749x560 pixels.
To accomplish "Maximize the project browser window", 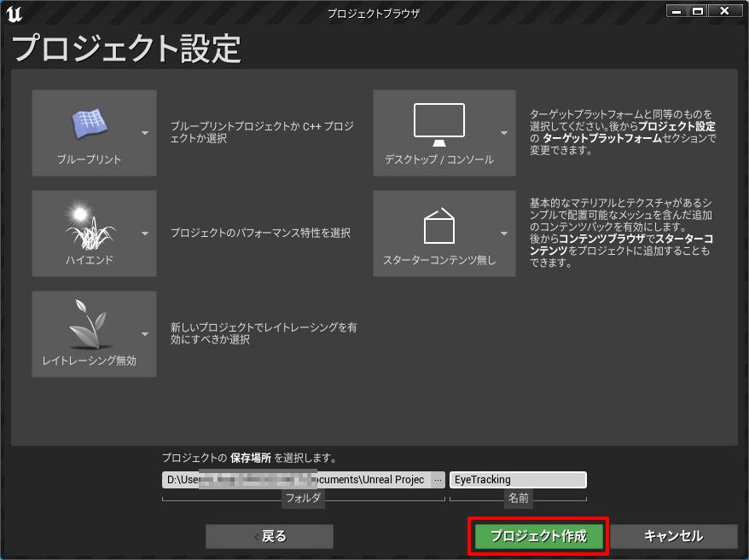I will tap(698, 11).
